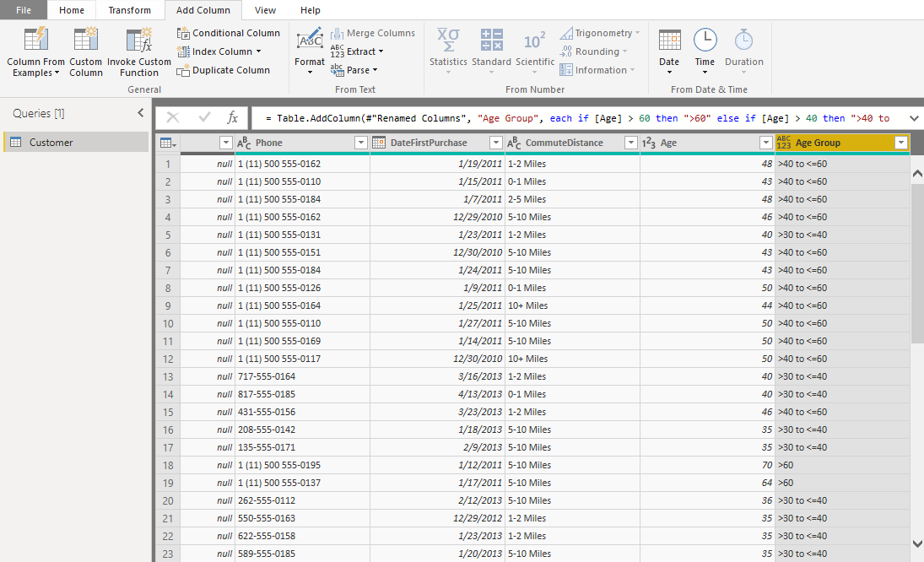Screen dimensions: 924x562
Task: Click the Age Group data type icon
Action: [783, 143]
